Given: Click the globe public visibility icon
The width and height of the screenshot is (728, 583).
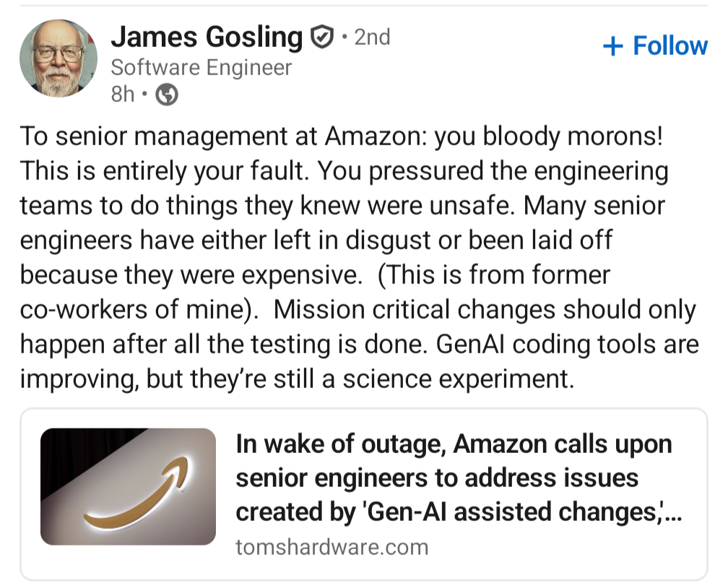Looking at the screenshot, I should [x=167, y=95].
